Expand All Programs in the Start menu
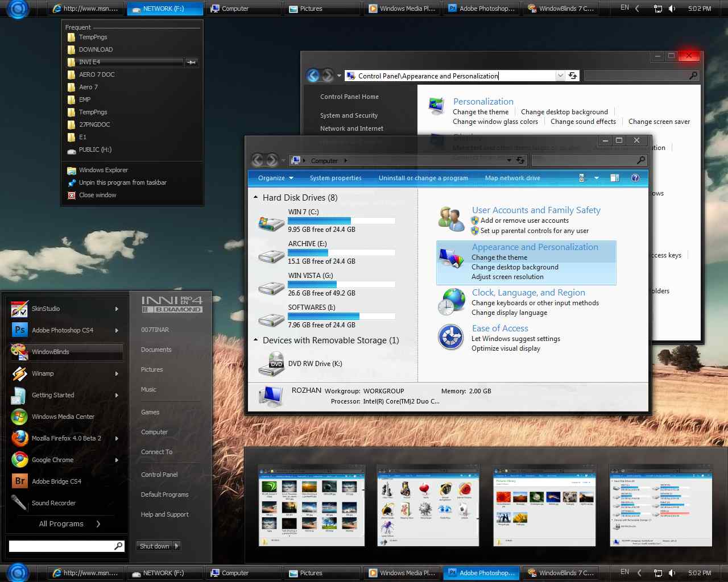The height and width of the screenshot is (582, 728). pos(69,524)
